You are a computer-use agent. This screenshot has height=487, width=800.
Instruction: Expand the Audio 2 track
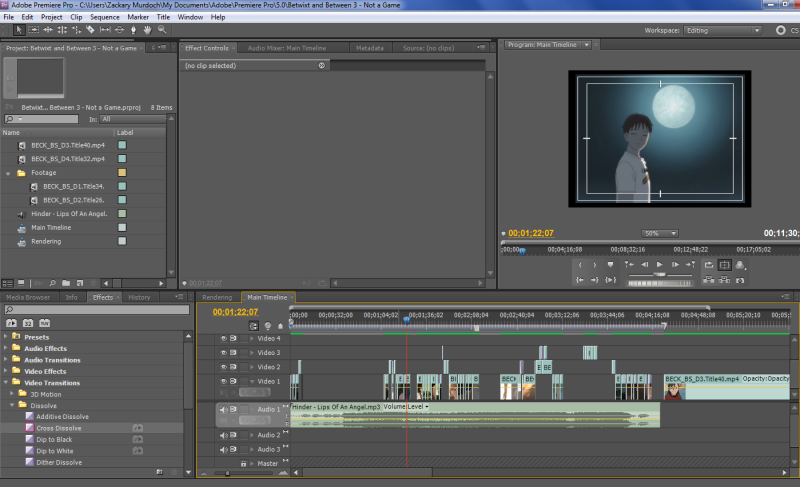(252, 435)
